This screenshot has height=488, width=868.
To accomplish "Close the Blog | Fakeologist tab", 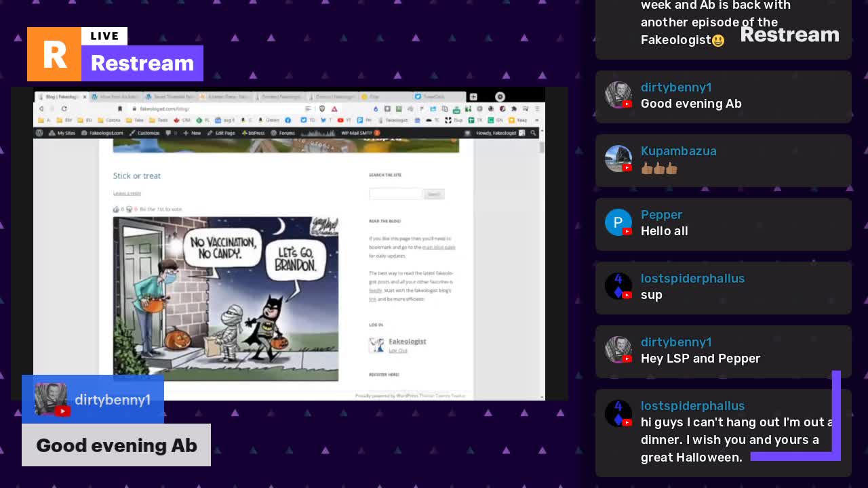I will pyautogui.click(x=85, y=97).
